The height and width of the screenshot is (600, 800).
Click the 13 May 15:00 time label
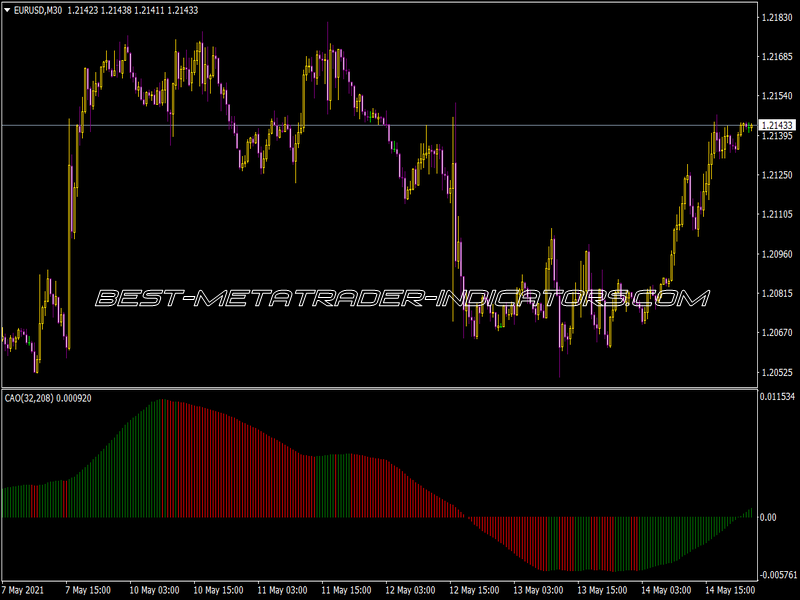pos(602,590)
